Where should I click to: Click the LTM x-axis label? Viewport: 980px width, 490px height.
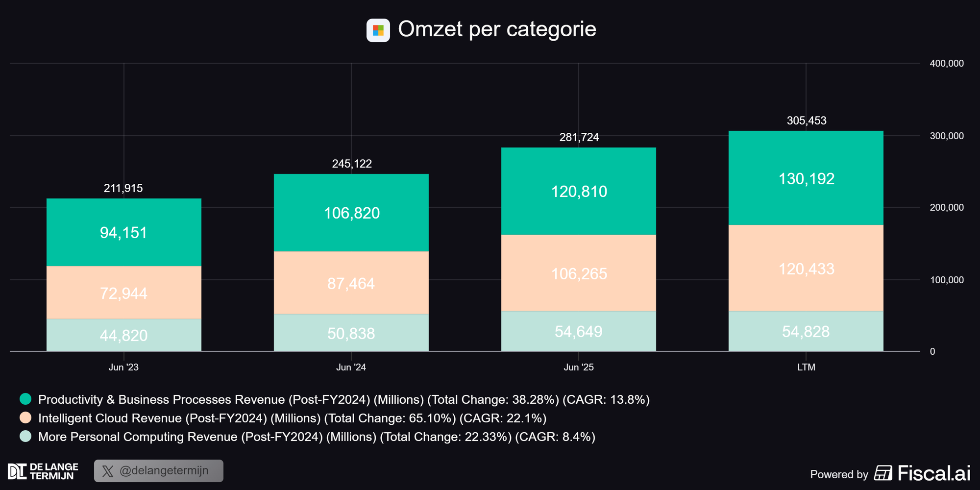pos(806,367)
